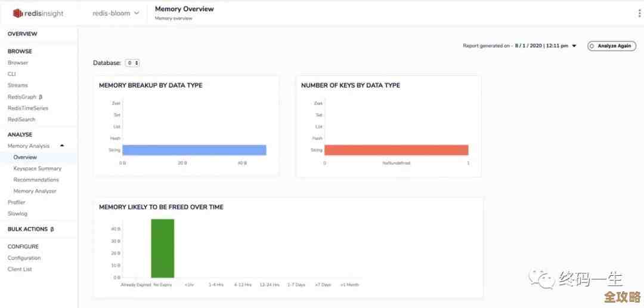Select RedisTimeSeries in sidebar
The width and height of the screenshot is (644, 308).
28,108
